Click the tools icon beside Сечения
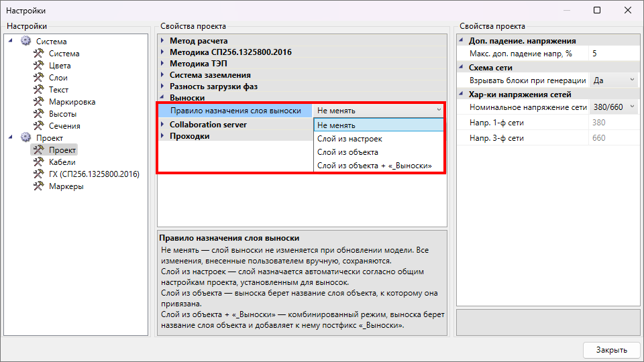This screenshot has width=644, height=362. pos(39,125)
